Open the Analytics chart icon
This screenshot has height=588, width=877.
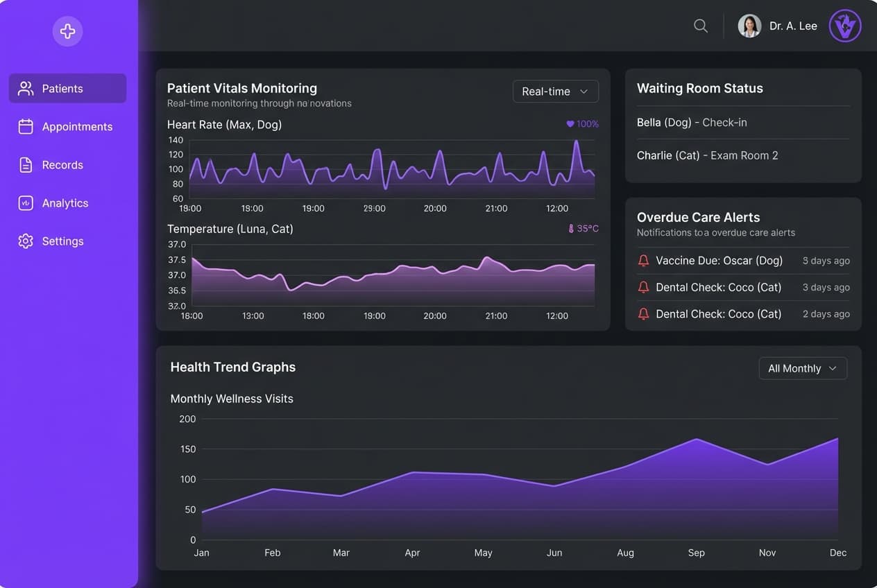(x=26, y=202)
